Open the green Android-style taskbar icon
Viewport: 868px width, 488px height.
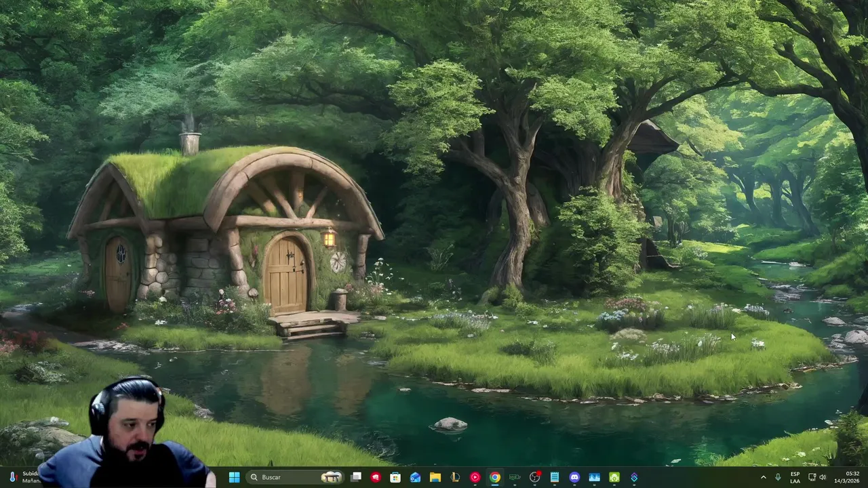coord(614,477)
